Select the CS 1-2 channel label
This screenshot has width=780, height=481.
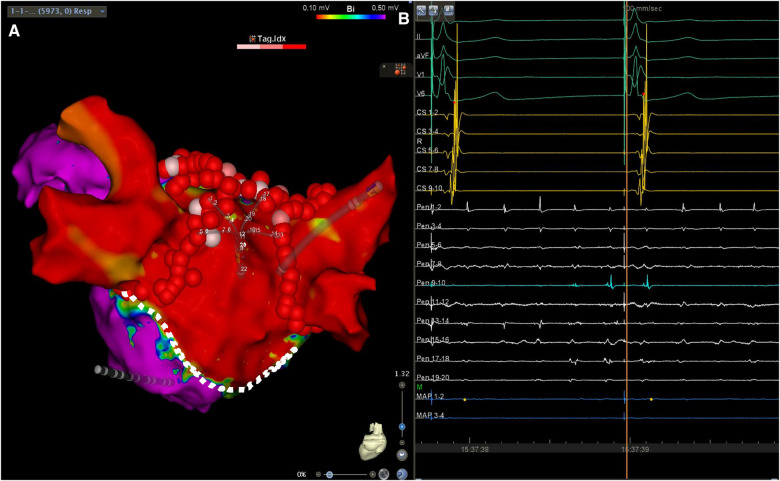(x=428, y=113)
